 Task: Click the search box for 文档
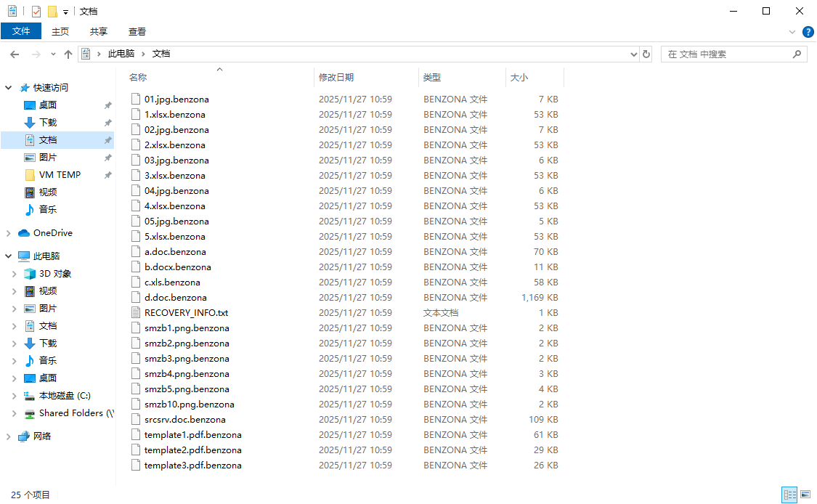coord(726,54)
